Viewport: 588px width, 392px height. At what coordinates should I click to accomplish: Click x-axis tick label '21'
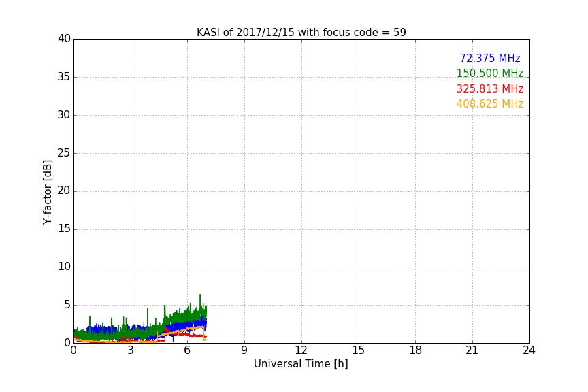(472, 350)
